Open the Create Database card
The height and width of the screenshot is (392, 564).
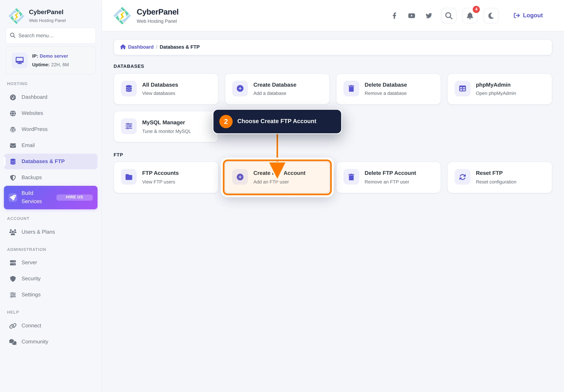pyautogui.click(x=277, y=89)
